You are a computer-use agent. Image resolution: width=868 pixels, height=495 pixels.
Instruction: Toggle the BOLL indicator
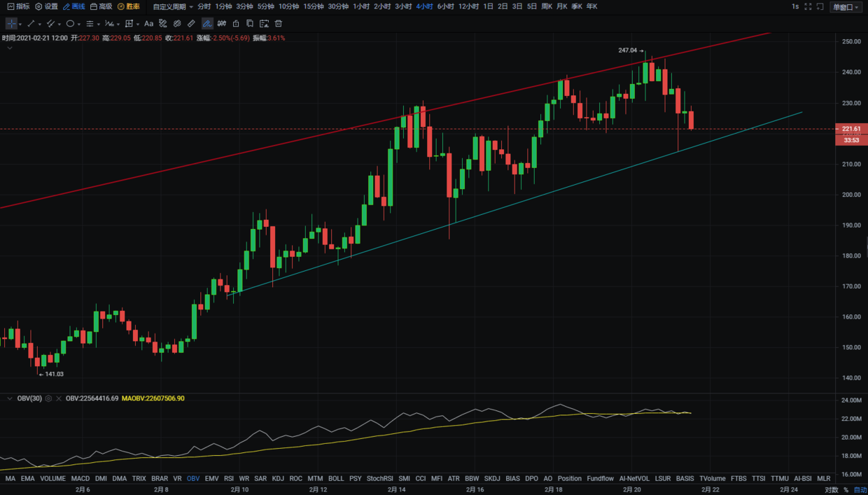(x=336, y=479)
